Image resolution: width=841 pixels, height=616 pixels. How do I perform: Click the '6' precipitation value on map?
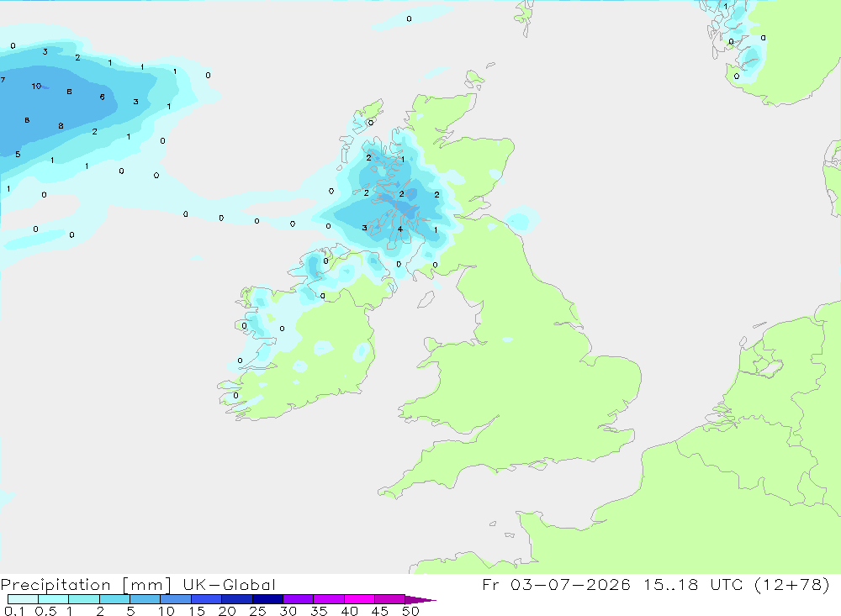click(102, 97)
